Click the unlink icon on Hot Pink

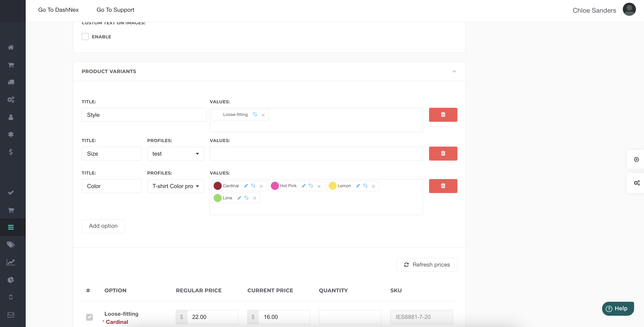(311, 186)
